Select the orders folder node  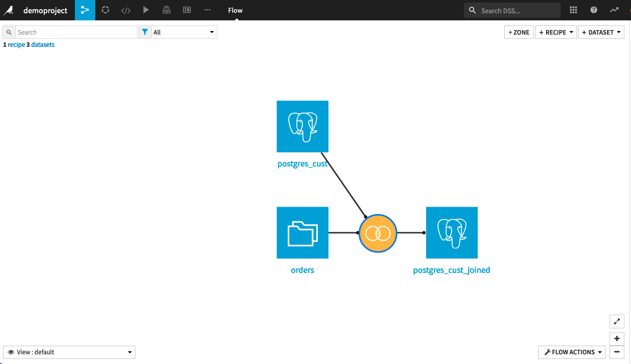(x=303, y=233)
